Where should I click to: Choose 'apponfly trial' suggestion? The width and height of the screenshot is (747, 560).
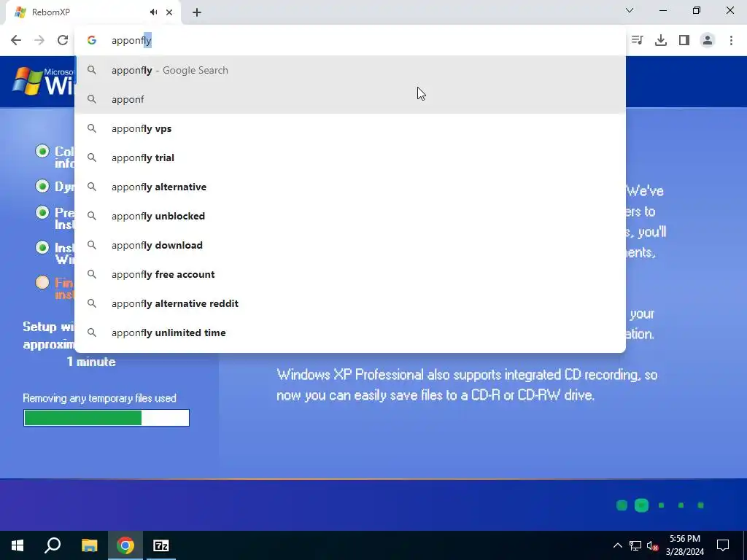pos(350,157)
